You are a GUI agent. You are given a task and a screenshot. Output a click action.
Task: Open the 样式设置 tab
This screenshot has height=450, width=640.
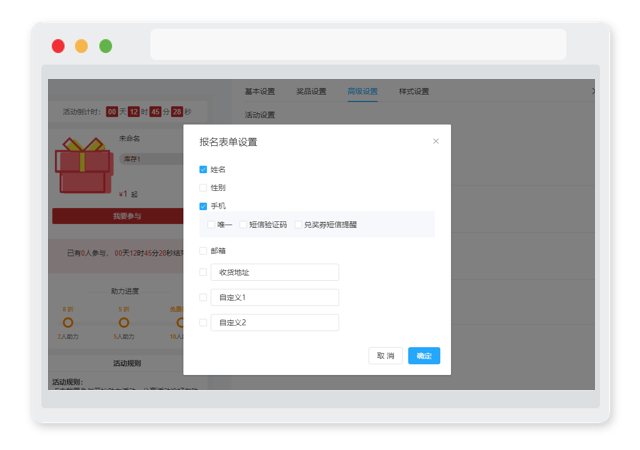point(414,91)
